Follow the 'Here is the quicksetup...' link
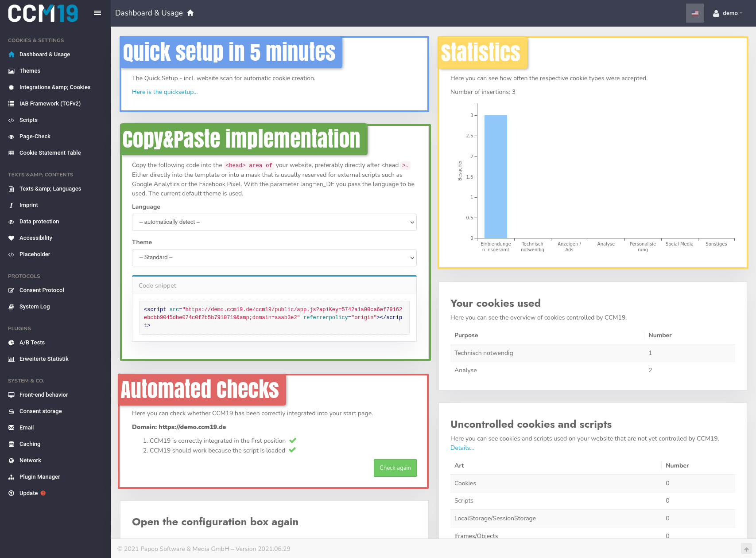756x558 pixels. pos(165,92)
